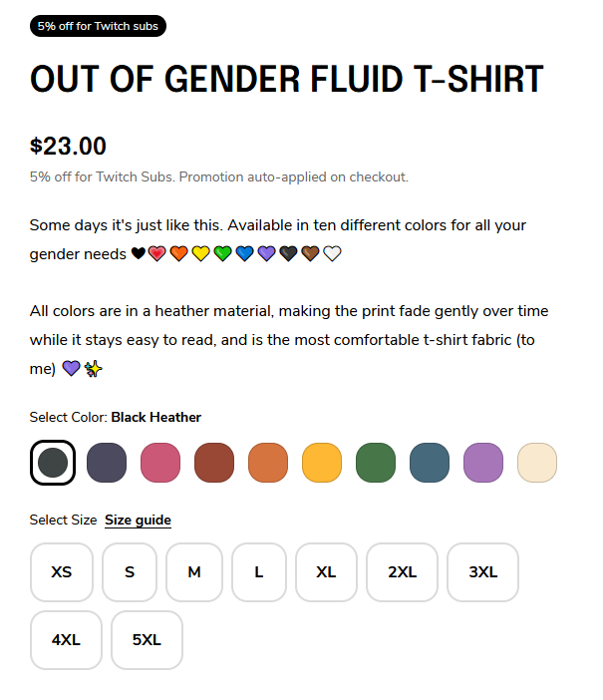
Task: Select the brick red color swatch
Action: click(214, 463)
